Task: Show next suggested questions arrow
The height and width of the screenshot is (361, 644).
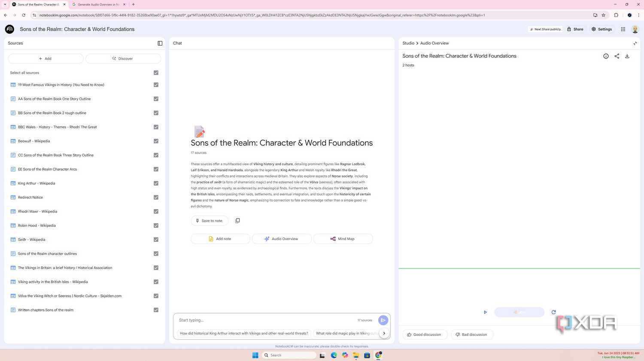Action: click(x=384, y=333)
